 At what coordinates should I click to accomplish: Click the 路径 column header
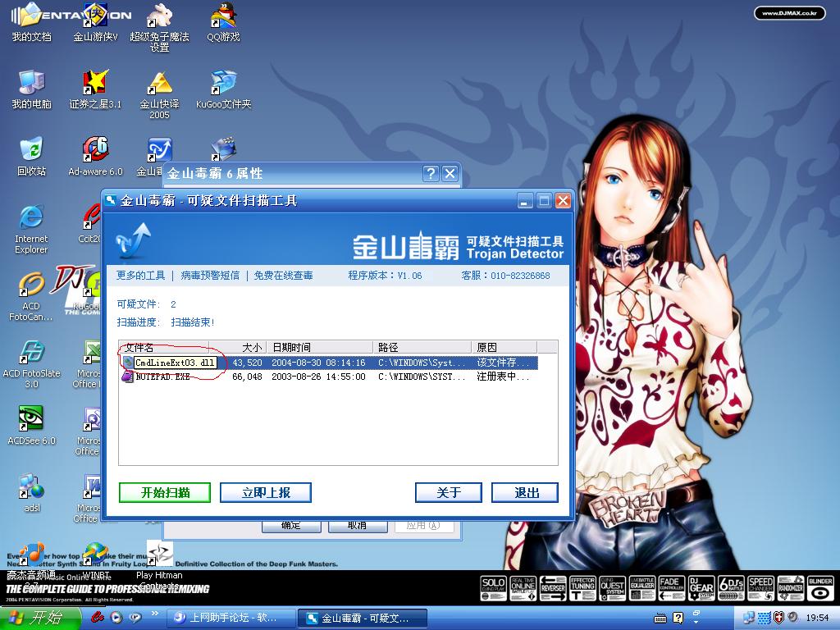[422, 347]
